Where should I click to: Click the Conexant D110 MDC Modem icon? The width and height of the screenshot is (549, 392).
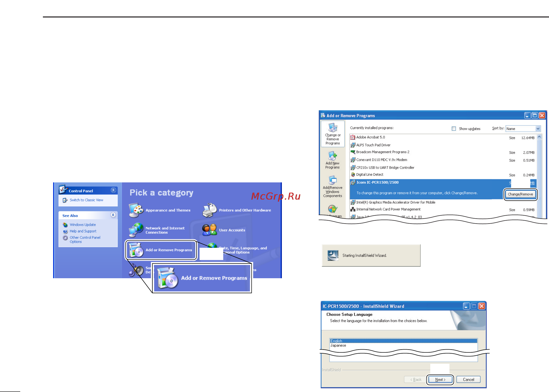point(353,160)
